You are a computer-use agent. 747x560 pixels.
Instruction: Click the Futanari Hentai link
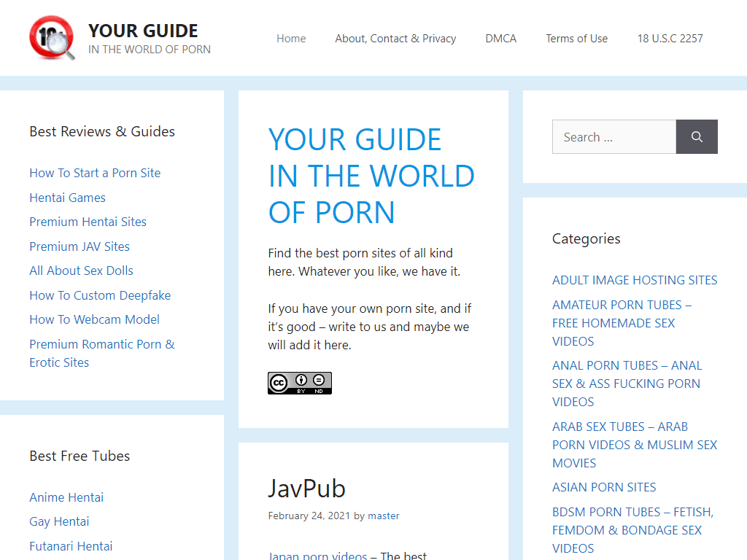(71, 546)
